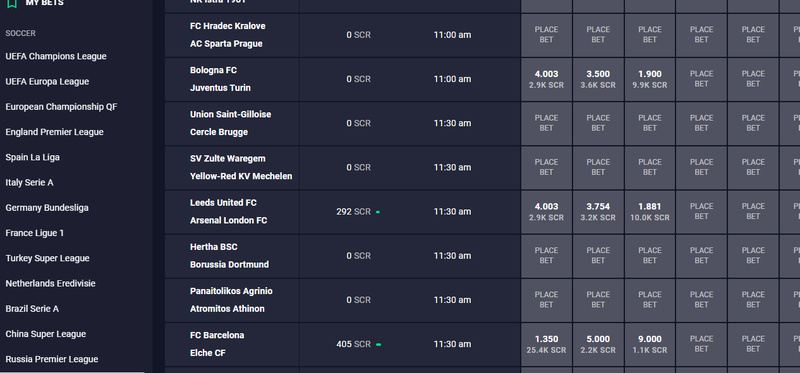Select FC Barcelona win at 1.350
Viewport: 800px width, 373px height.
pos(546,344)
